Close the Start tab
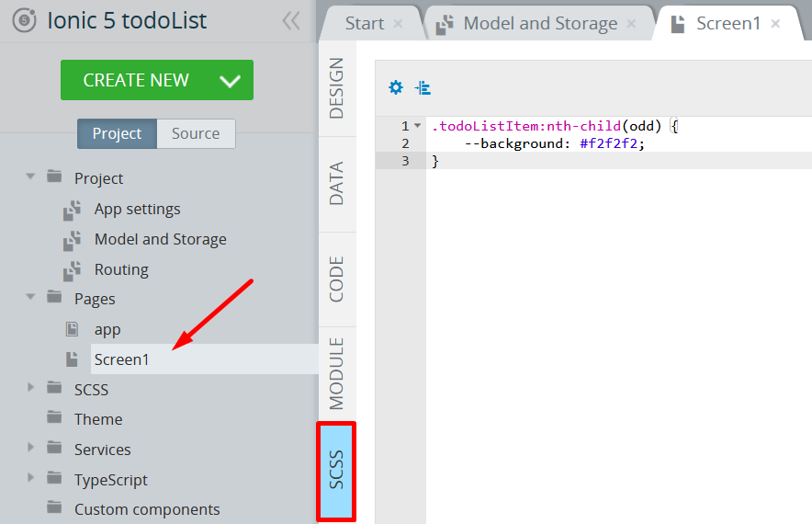 coord(398,23)
